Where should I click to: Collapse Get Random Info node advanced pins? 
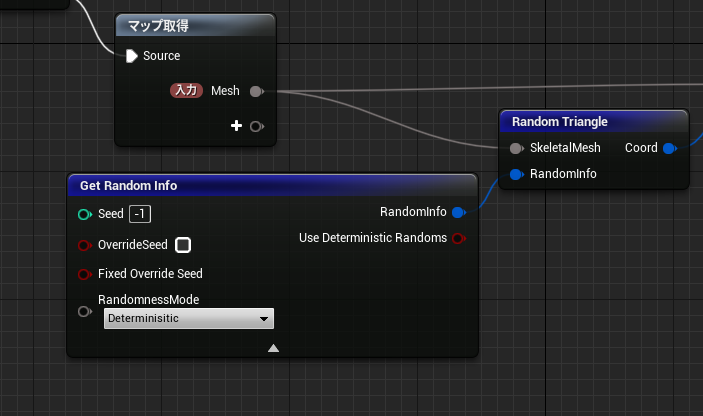273,348
